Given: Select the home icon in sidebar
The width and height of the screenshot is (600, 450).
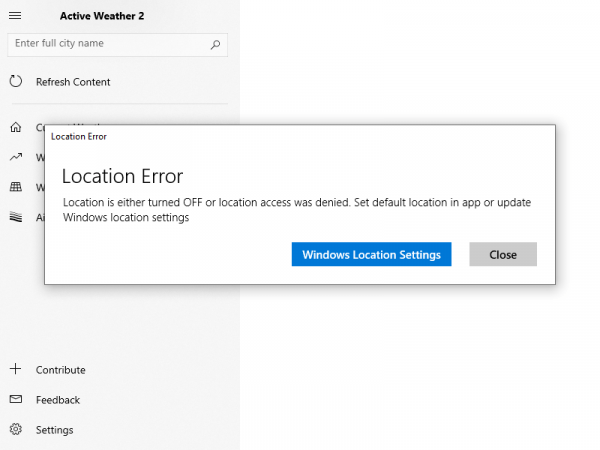Looking at the screenshot, I should pyautogui.click(x=16, y=127).
